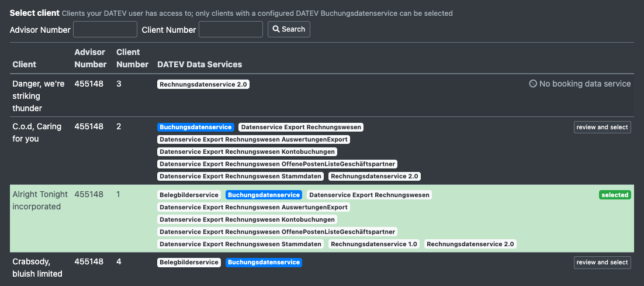This screenshot has width=644, height=286.
Task: Click client number '2' cell
Action: 119,126
